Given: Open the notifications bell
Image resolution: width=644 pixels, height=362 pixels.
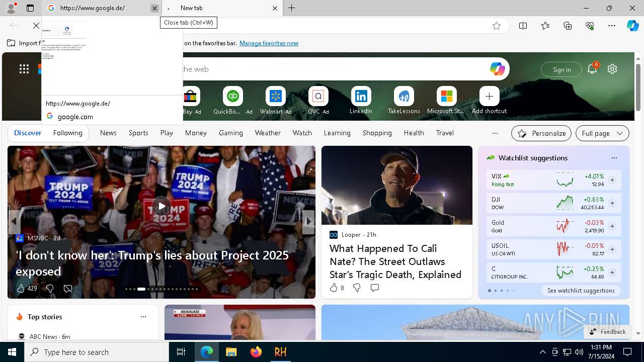Looking at the screenshot, I should tap(592, 69).
